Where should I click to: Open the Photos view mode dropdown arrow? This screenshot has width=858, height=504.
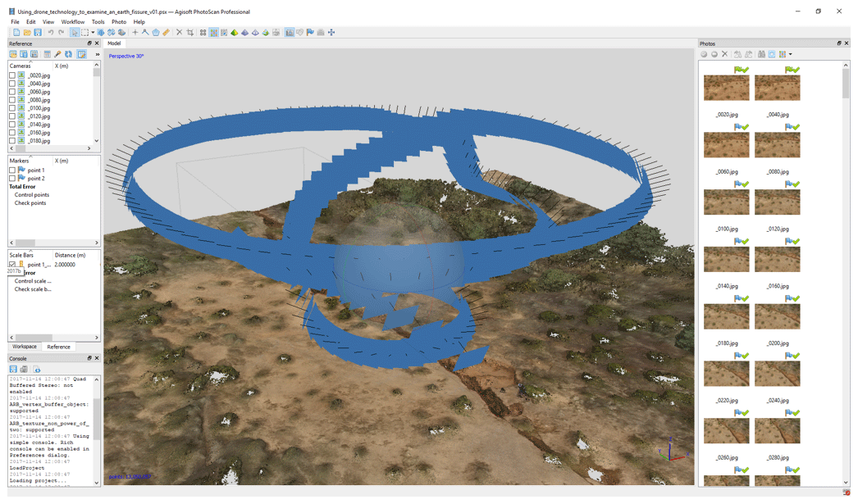coord(791,54)
